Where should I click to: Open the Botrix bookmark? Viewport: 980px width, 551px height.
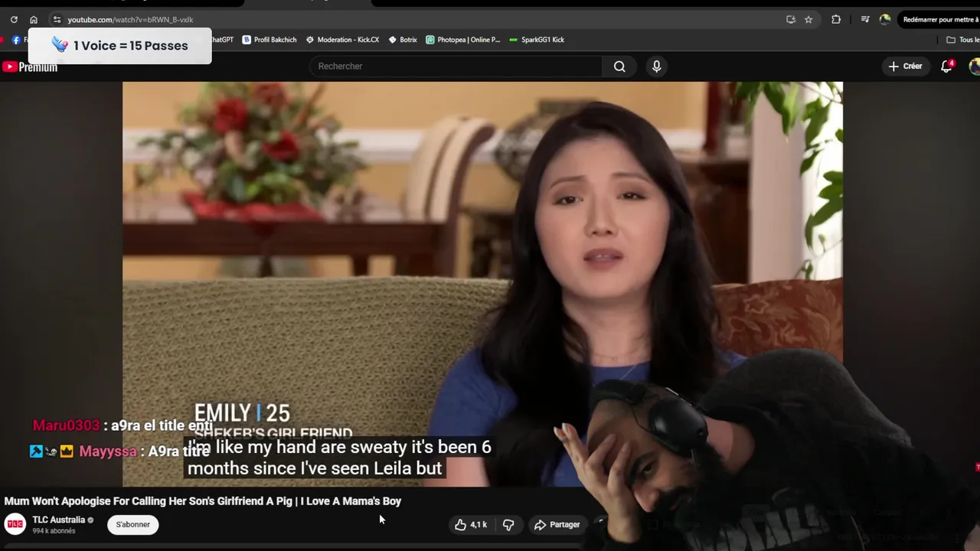point(403,40)
